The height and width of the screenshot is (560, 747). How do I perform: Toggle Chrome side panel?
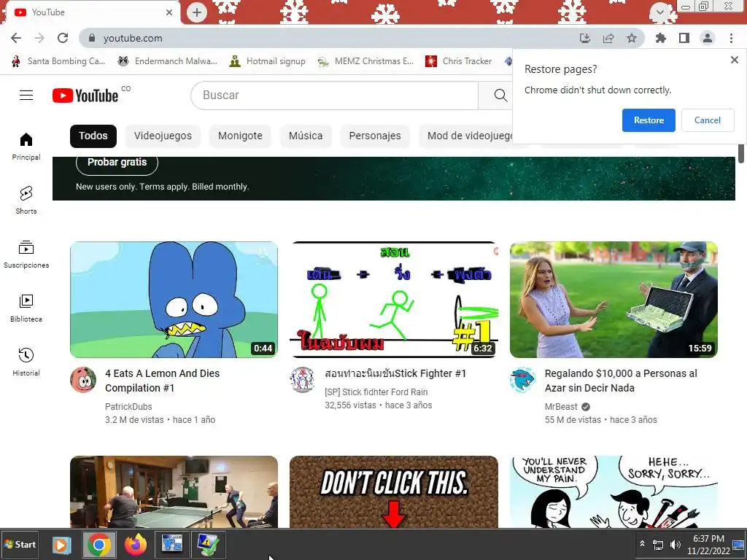(684, 38)
